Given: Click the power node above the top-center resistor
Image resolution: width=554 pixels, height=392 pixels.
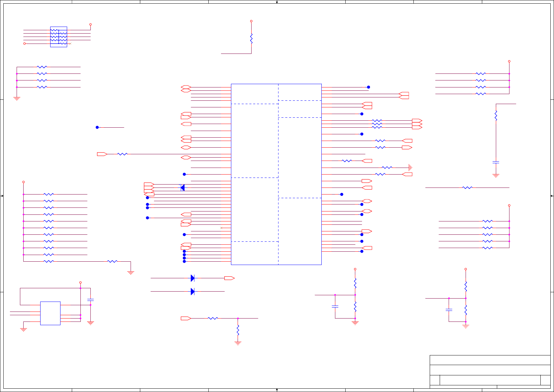Looking at the screenshot, I should point(251,21).
